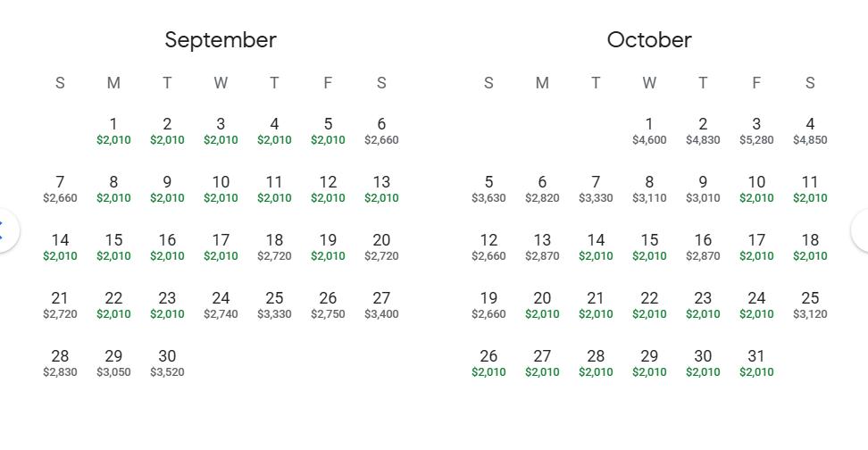
Task: Choose September 18 at $2,720
Action: [x=274, y=246]
